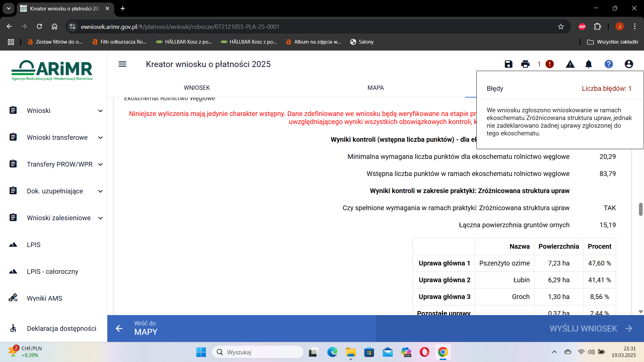Open the Chrome profile avatar J
The width and height of the screenshot is (644, 362).
point(620,26)
